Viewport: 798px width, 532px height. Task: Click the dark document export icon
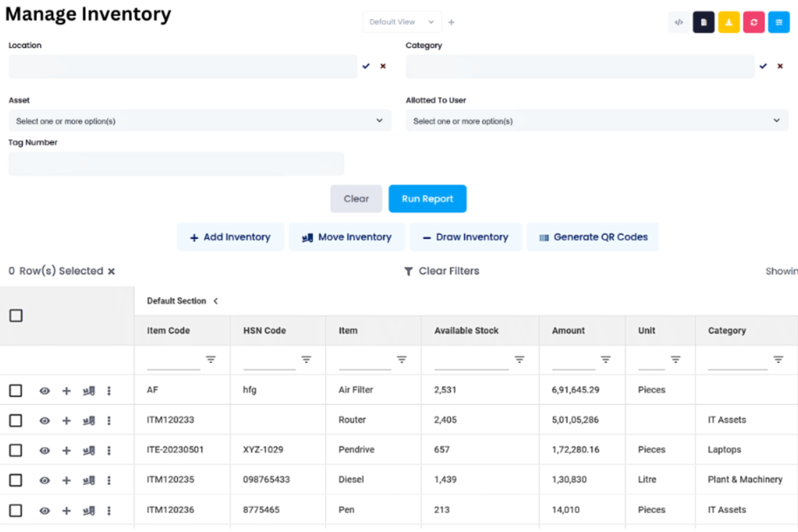[704, 22]
